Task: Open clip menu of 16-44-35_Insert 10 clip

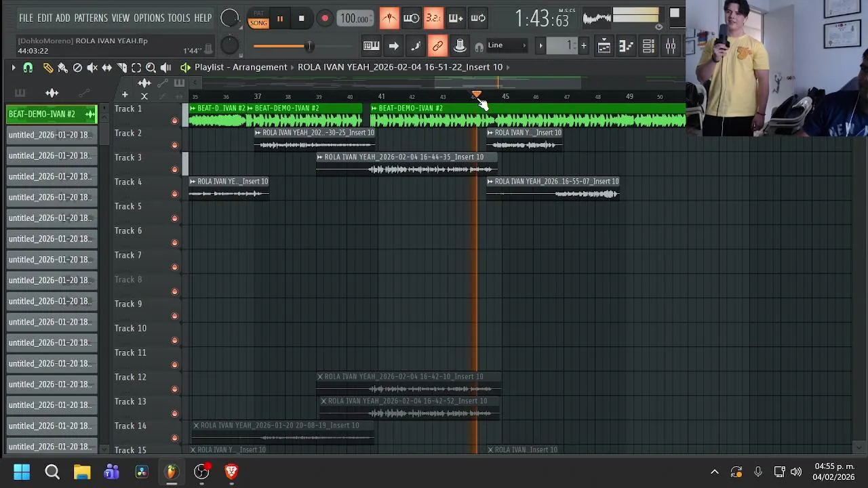Action: tap(320, 157)
